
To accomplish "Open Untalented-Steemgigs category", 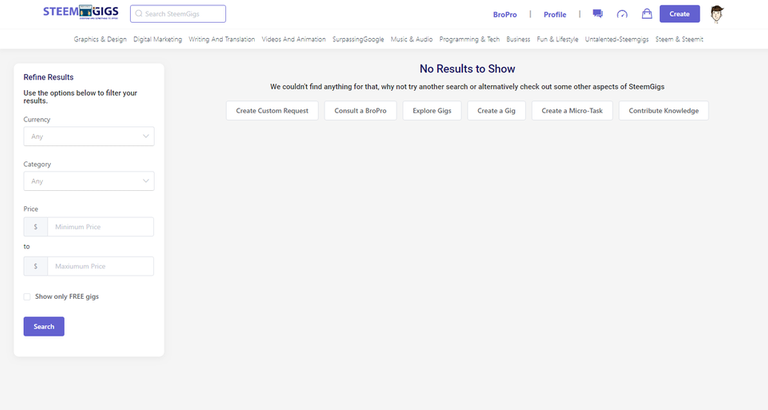I will pos(617,39).
